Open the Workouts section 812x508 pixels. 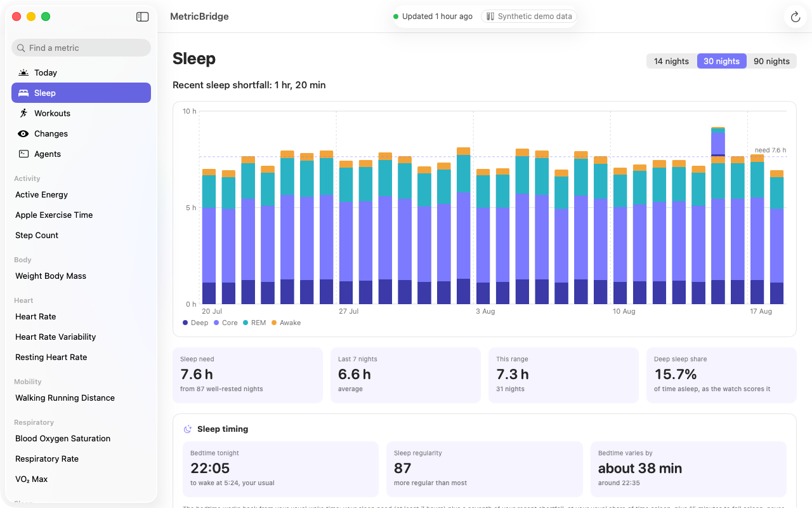point(81,113)
